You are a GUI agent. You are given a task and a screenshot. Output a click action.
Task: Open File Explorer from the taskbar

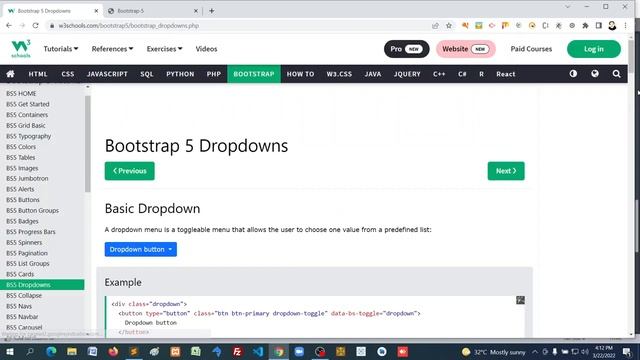pyautogui.click(x=72, y=351)
